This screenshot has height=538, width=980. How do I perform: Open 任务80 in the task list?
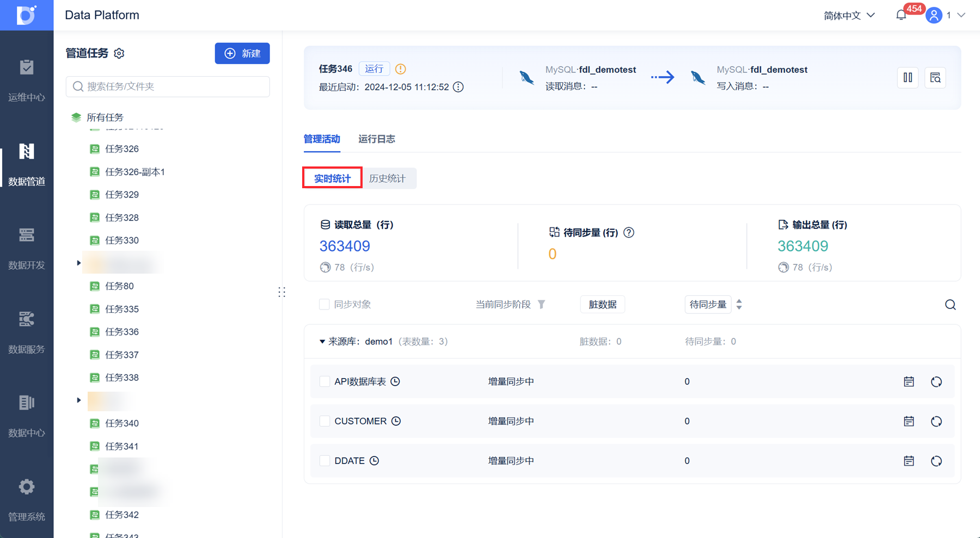point(119,286)
